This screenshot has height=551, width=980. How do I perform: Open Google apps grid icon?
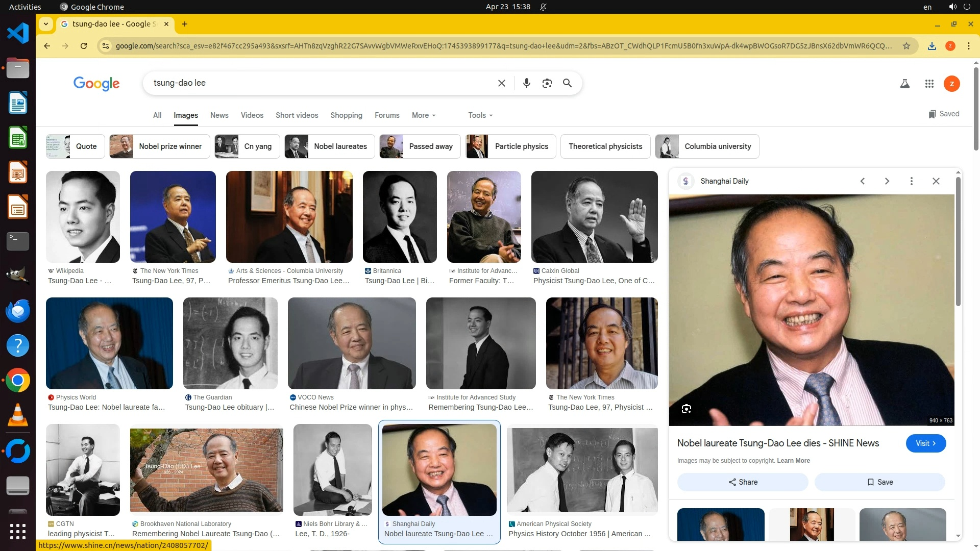pyautogui.click(x=929, y=84)
